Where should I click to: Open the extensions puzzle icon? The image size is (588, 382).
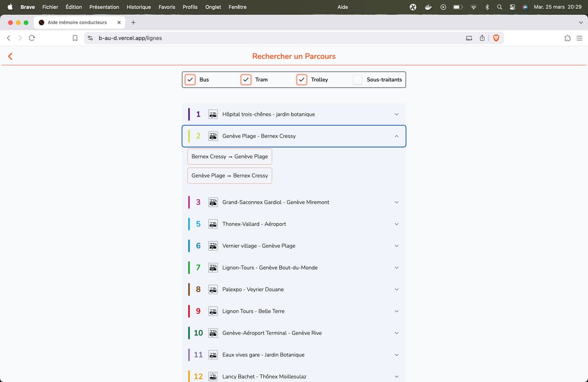point(567,38)
